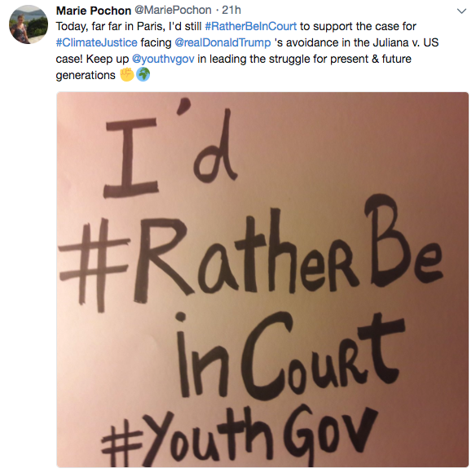Open Marie Pochon's profile avatar
Image resolution: width=476 pixels, height=473 pixels.
click(x=29, y=25)
